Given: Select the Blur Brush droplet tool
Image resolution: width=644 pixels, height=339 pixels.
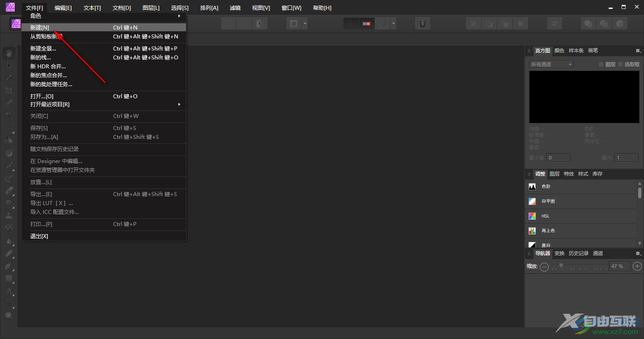Looking at the screenshot, I should (x=9, y=241).
